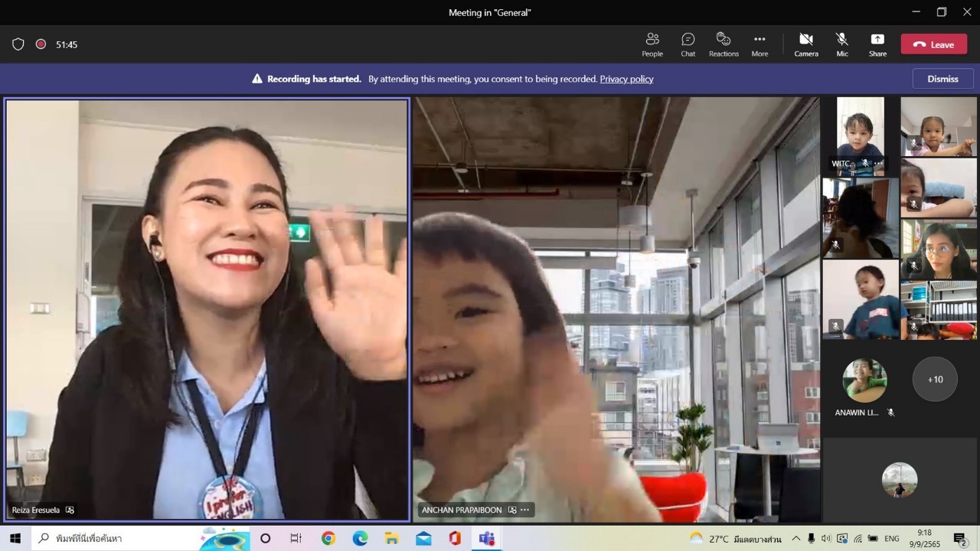Select ANAWIN participant avatar
The width and height of the screenshot is (980, 551).
pos(864,380)
